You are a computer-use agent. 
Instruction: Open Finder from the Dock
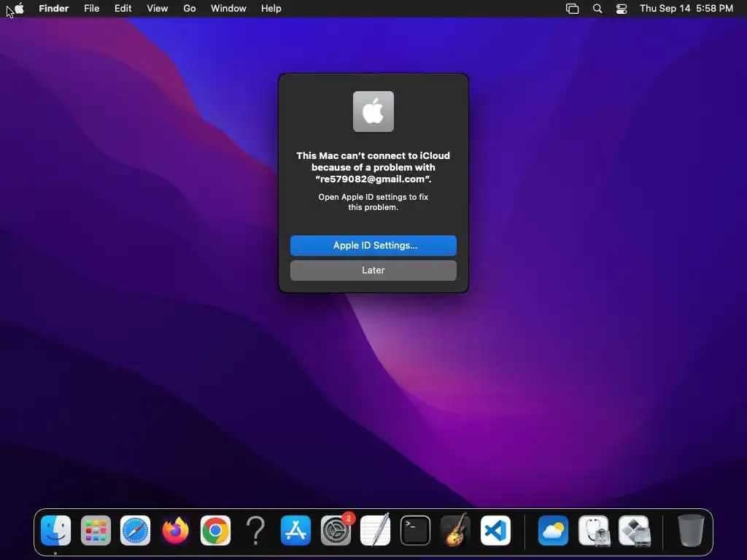click(55, 530)
